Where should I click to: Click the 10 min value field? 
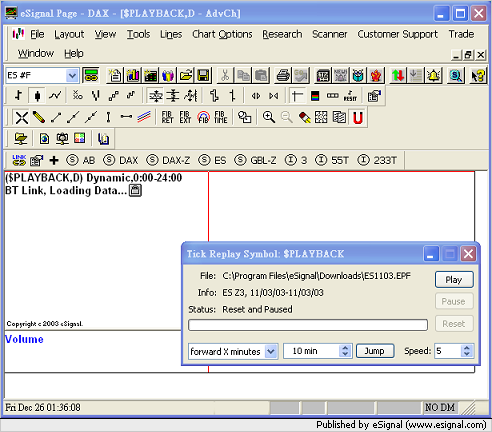312,351
